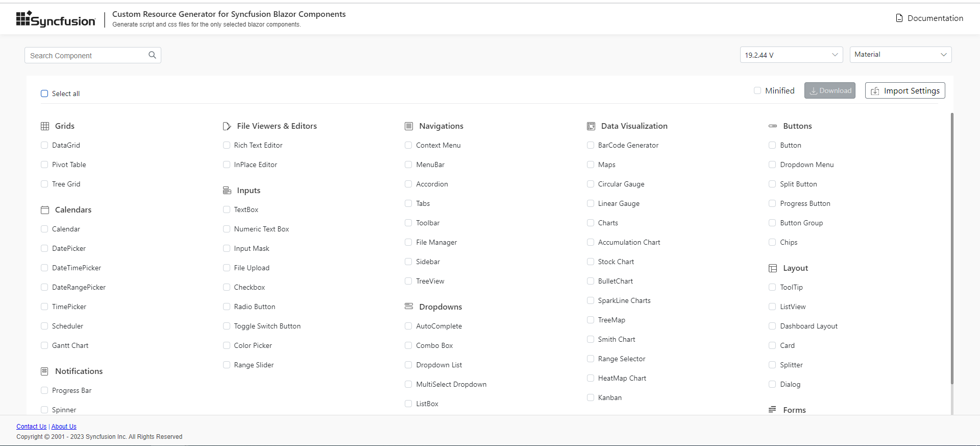Click the File Viewers & Editors icon
This screenshot has height=446, width=980.
tap(227, 126)
